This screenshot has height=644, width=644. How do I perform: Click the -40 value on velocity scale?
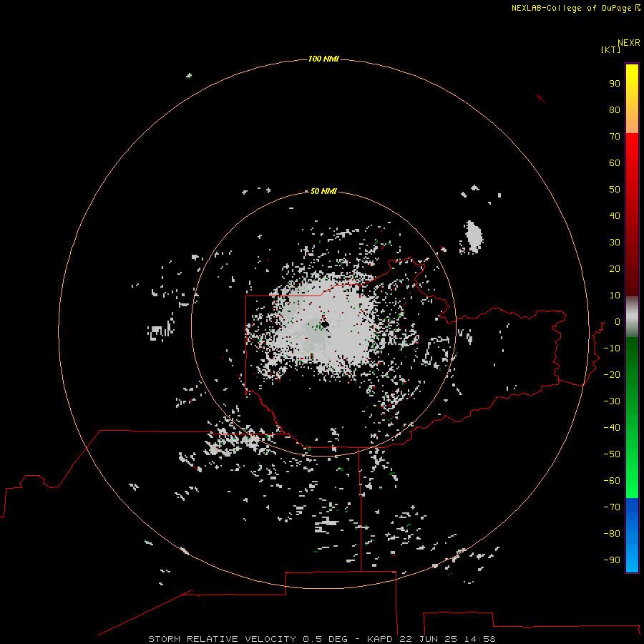(x=612, y=428)
